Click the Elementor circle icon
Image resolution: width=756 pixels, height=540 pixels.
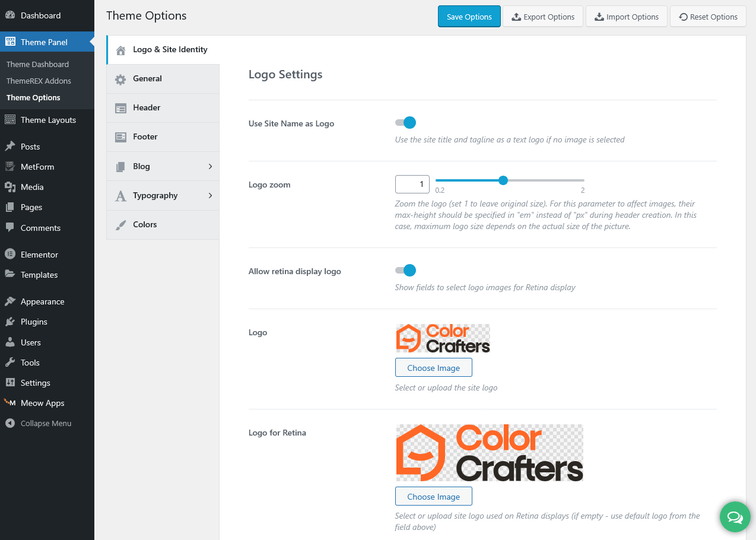tap(10, 255)
